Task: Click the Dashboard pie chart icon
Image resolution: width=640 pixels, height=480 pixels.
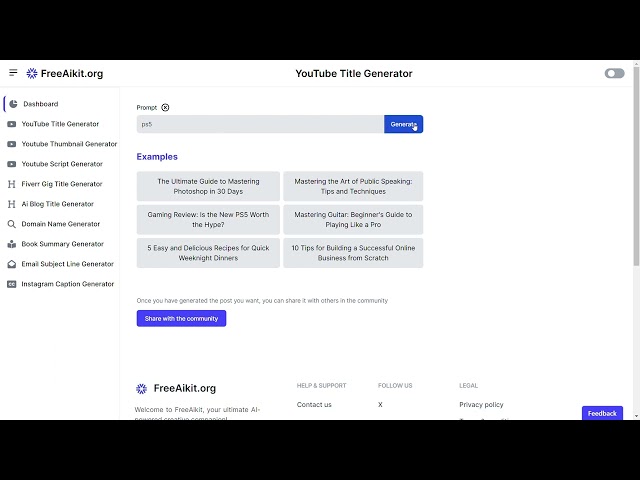Action: [x=13, y=104]
